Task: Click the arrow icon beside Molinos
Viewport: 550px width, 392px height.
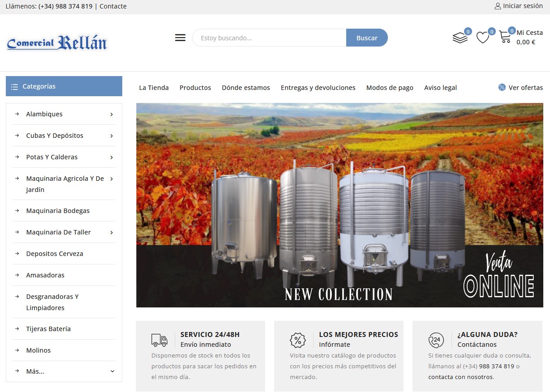Action: pyautogui.click(x=17, y=350)
